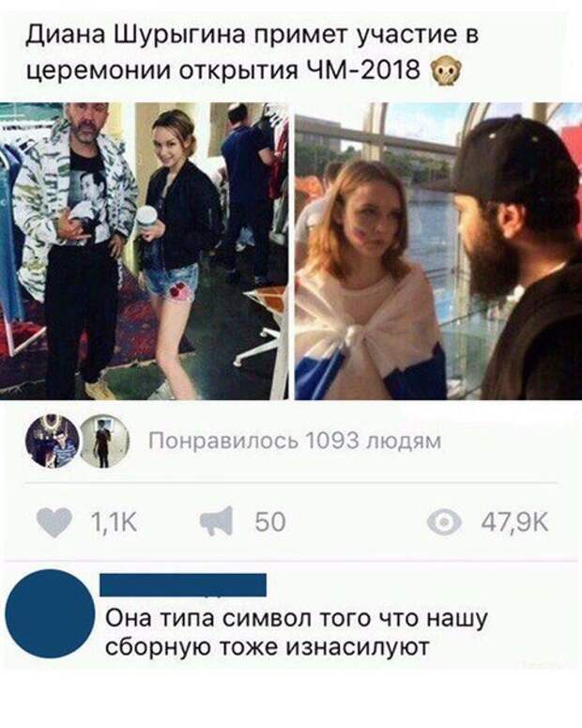The width and height of the screenshot is (582, 728).
Task: Share the post via megaphone icon
Action: tap(216, 522)
